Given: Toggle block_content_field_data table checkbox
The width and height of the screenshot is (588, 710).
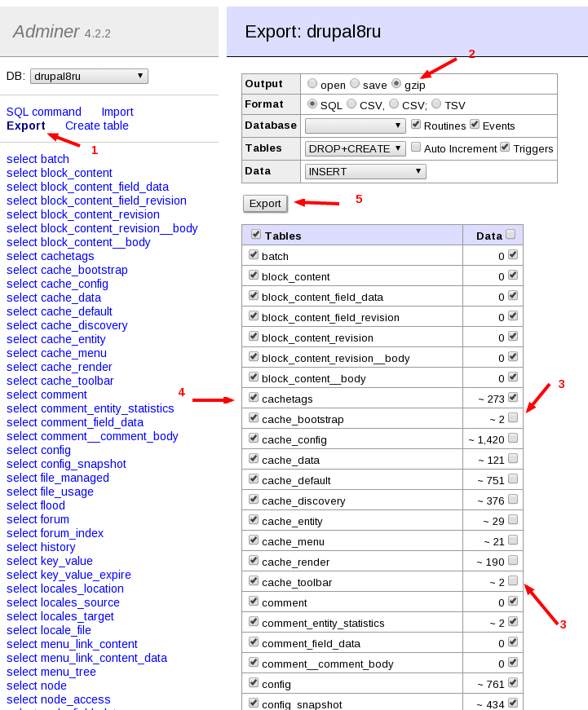Looking at the screenshot, I should [x=254, y=295].
